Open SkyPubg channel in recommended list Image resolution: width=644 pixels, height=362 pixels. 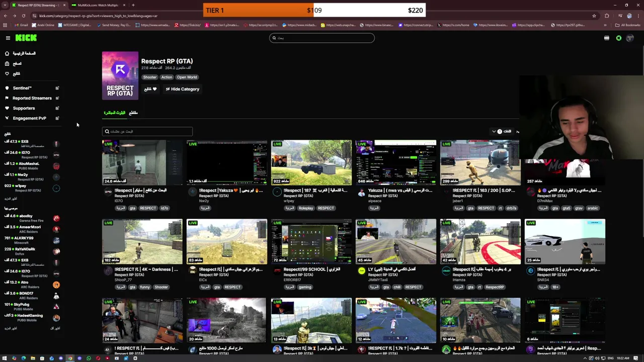tap(32, 306)
